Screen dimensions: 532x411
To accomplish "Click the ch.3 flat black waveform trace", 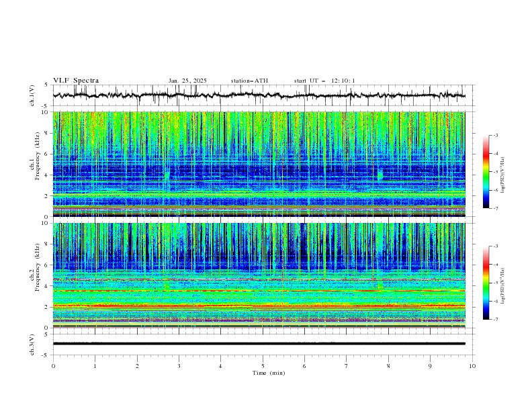I will 259,344.
